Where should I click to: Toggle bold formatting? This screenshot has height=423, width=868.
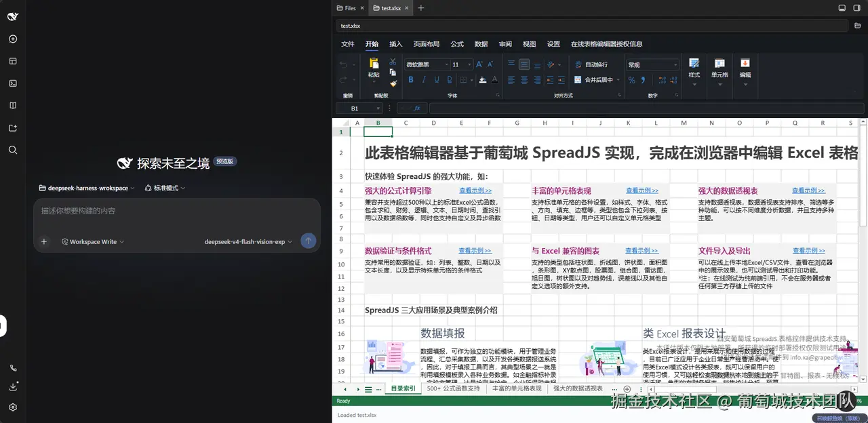click(x=411, y=79)
